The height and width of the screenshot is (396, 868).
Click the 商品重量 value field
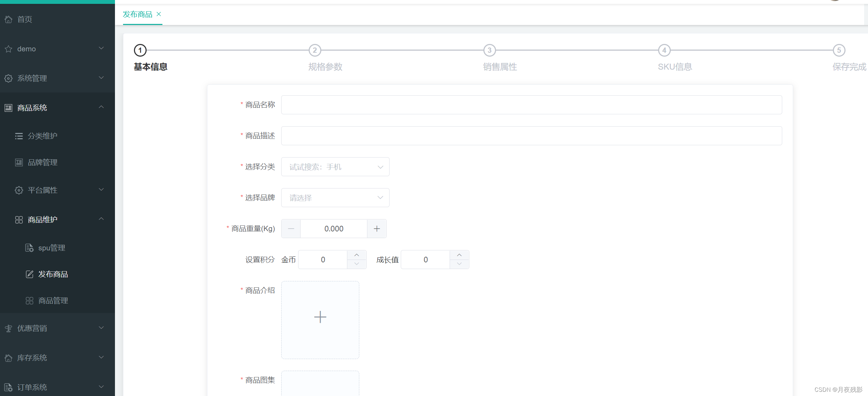[x=334, y=229]
